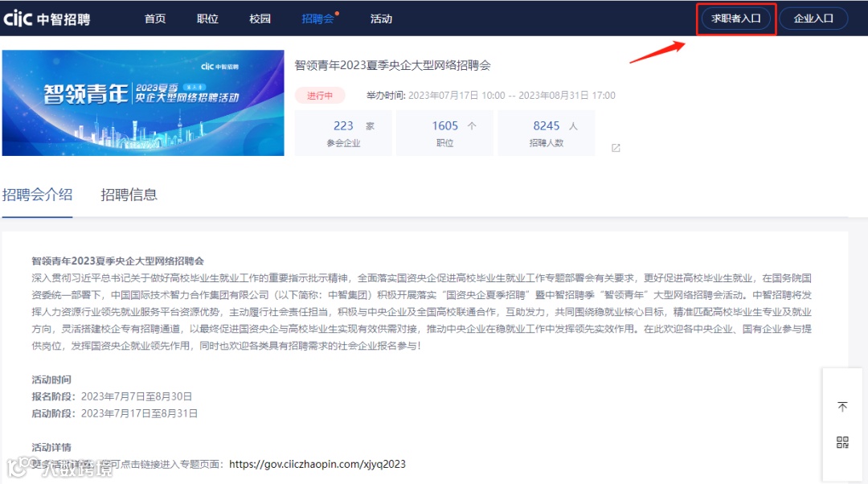Viewport: 868px width, 484px height.
Task: Click the 企业入口 button
Action: [813, 18]
